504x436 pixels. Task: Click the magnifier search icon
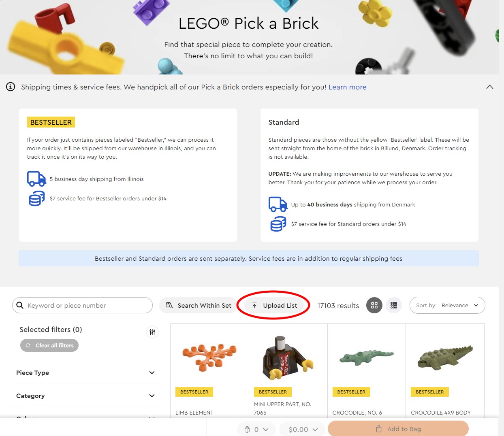pyautogui.click(x=20, y=305)
